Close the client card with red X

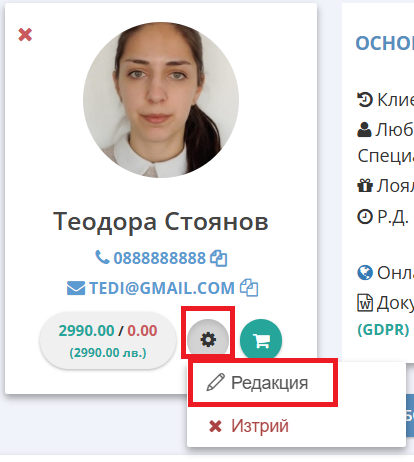coord(25,35)
